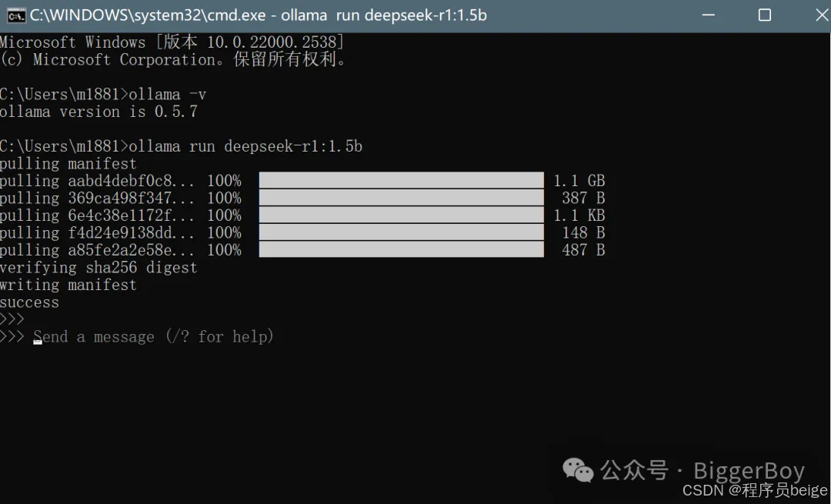
Task: Click the 'verifying sha256 digest' line
Action: click(x=98, y=268)
